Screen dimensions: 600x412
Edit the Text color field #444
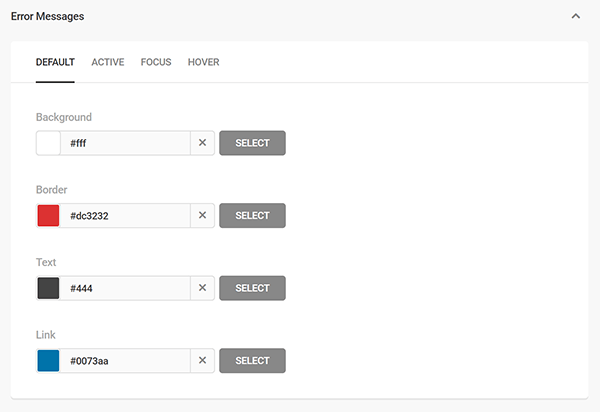point(125,288)
